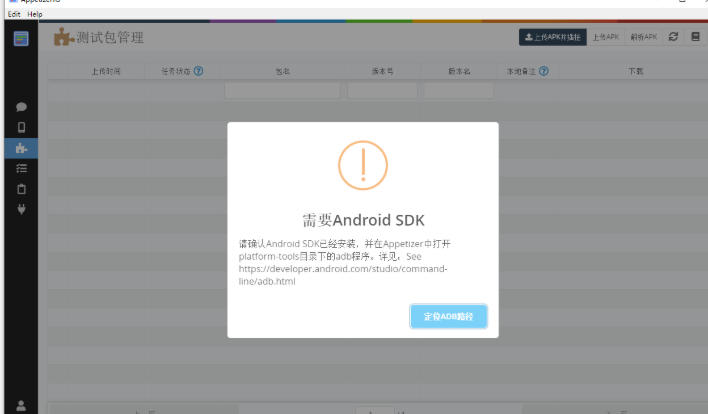
Task: Open the task list sidebar icon
Action: coord(21,168)
